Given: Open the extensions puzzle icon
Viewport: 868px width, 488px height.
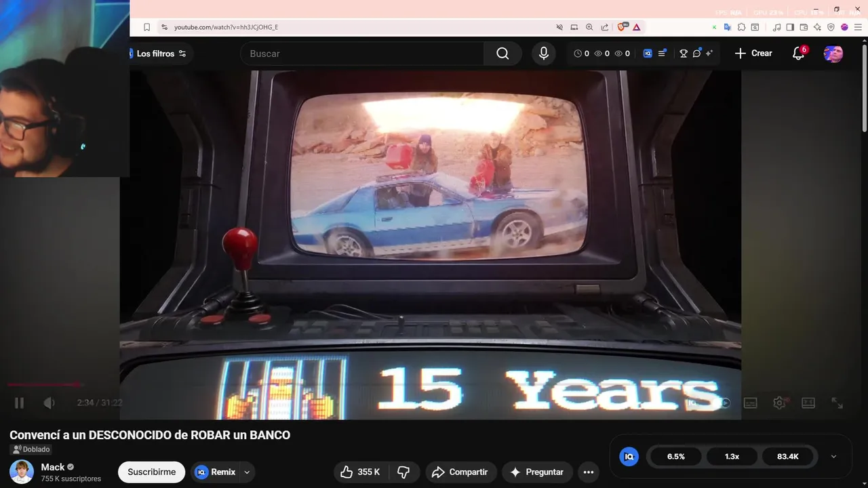Looking at the screenshot, I should click(x=742, y=27).
